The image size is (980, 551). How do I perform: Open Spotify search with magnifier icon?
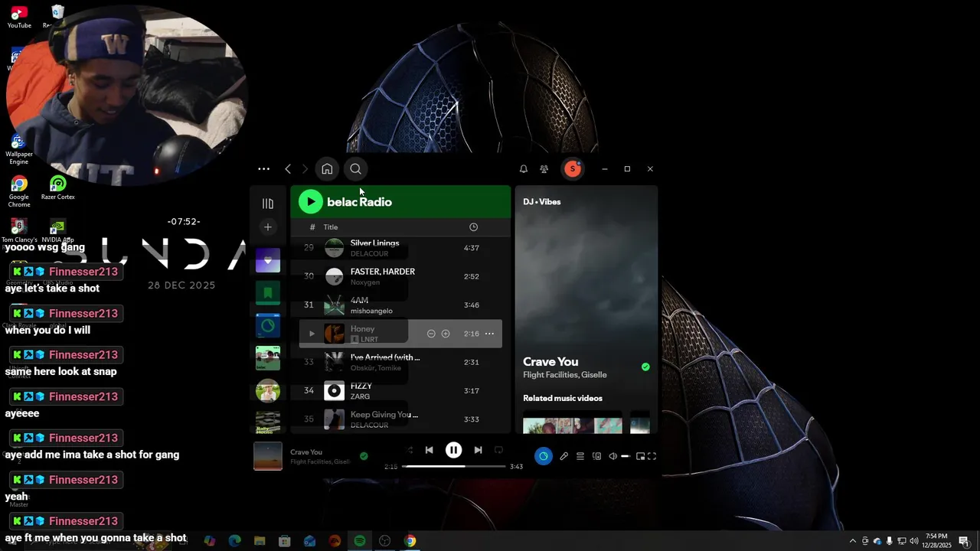point(355,169)
